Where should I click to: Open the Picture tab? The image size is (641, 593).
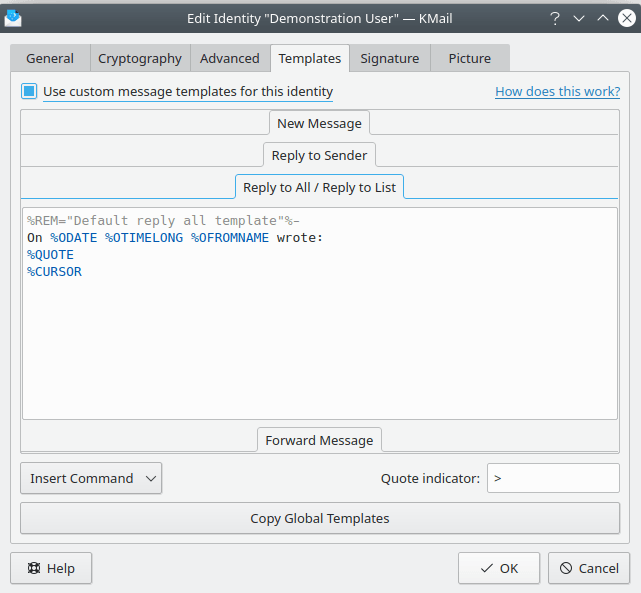pos(470,58)
